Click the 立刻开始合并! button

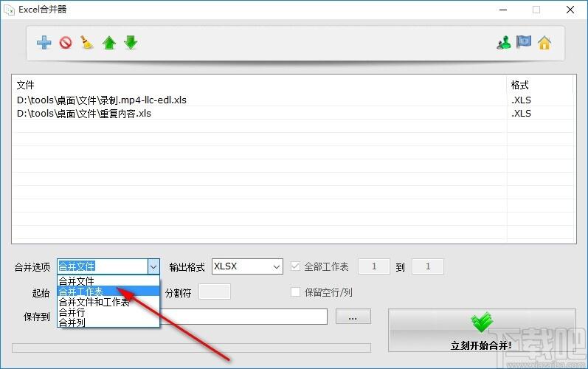point(482,331)
